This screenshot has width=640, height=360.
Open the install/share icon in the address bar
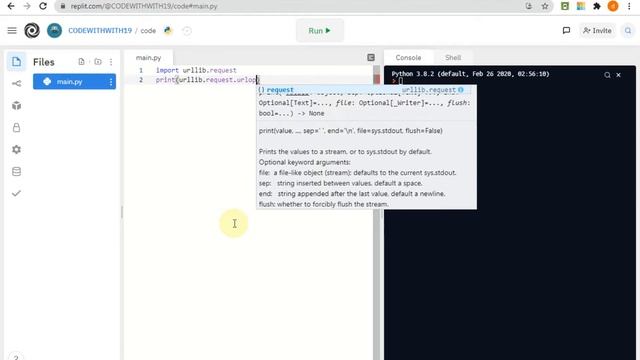[529, 6]
